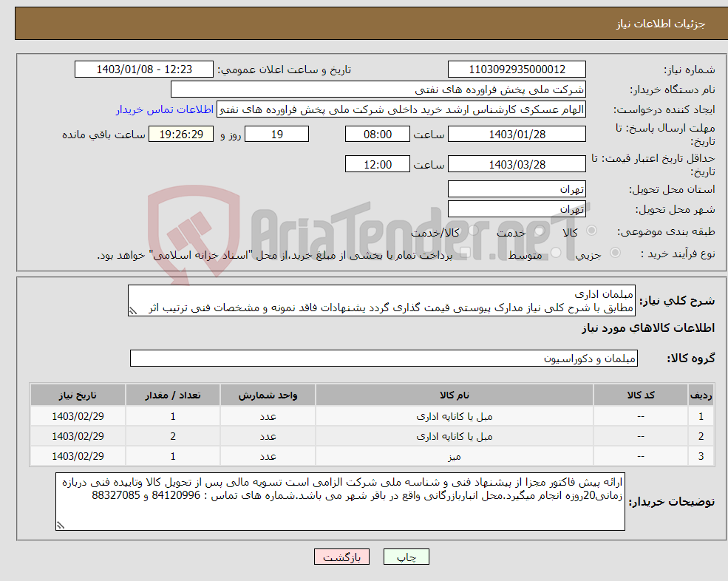Click the delivery province field تهران

[517, 189]
